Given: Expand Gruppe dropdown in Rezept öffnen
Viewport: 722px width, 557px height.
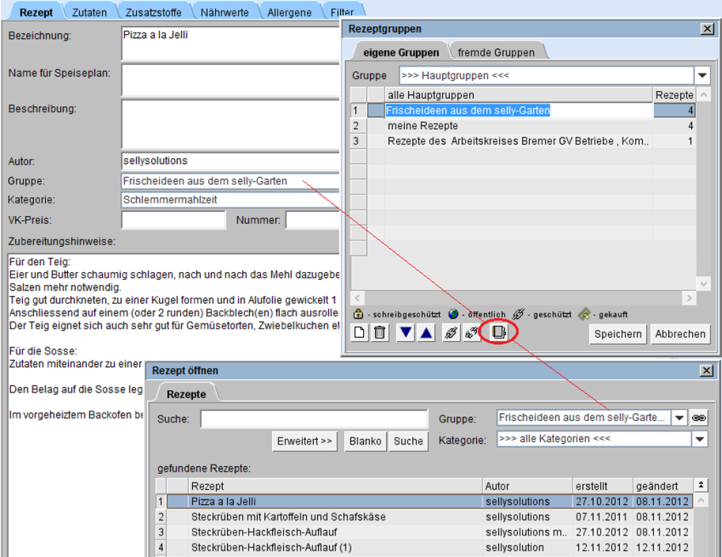Looking at the screenshot, I should coord(680,417).
